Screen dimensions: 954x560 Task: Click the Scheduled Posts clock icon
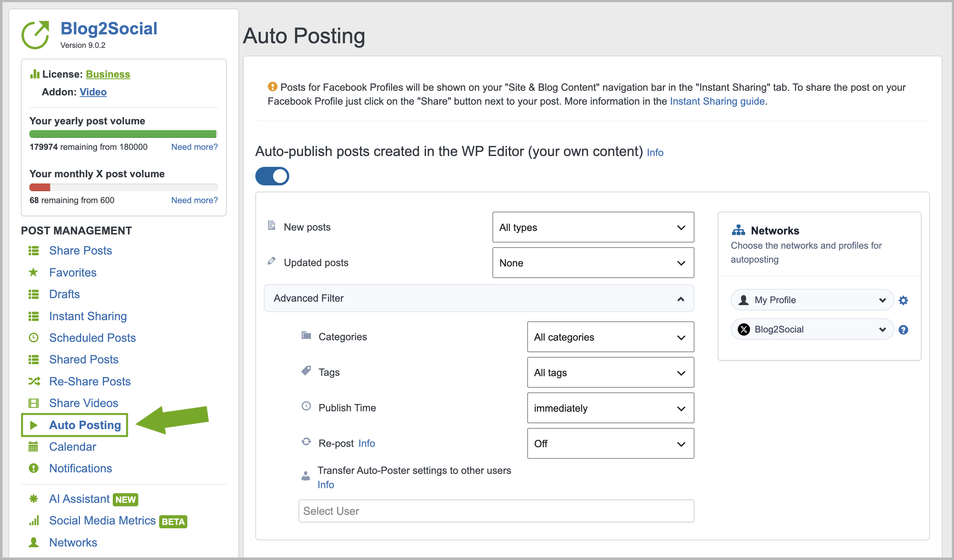pos(34,338)
